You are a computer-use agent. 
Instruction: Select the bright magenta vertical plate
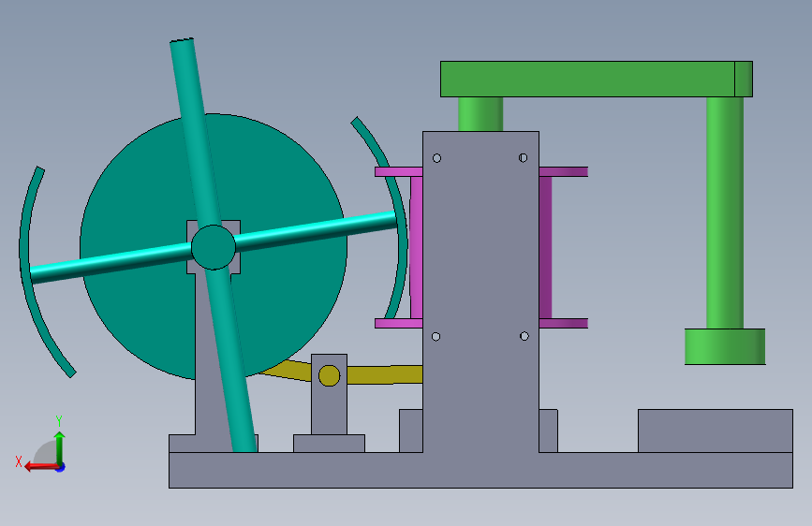417,247
